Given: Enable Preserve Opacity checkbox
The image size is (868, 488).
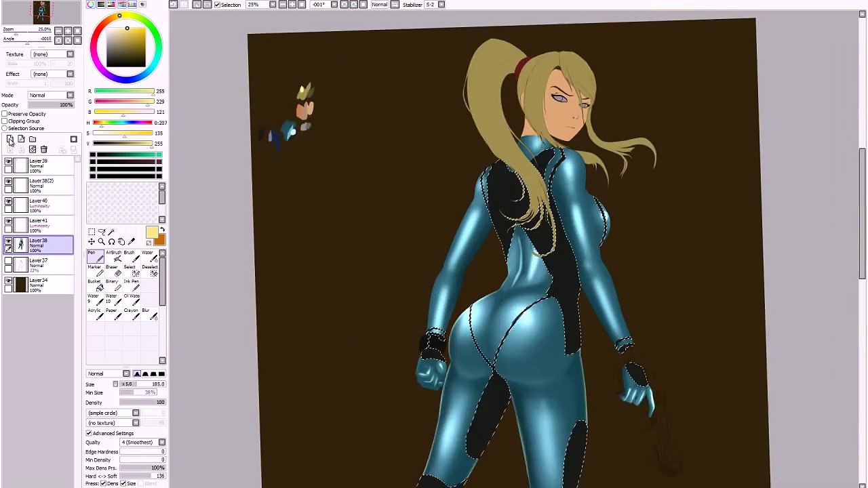Looking at the screenshot, I should (5, 114).
